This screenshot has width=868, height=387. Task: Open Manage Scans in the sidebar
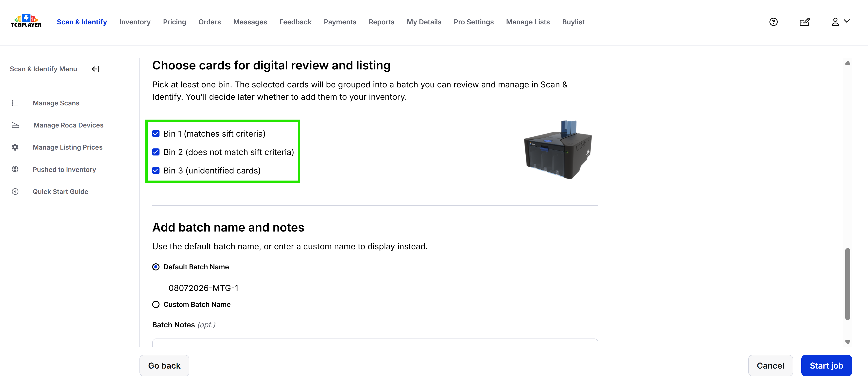56,103
